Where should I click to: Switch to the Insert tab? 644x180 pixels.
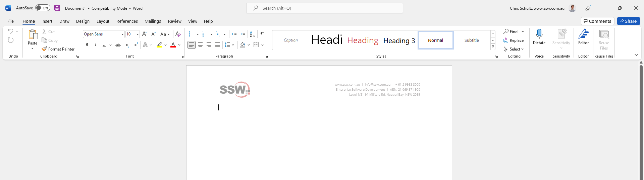(47, 21)
